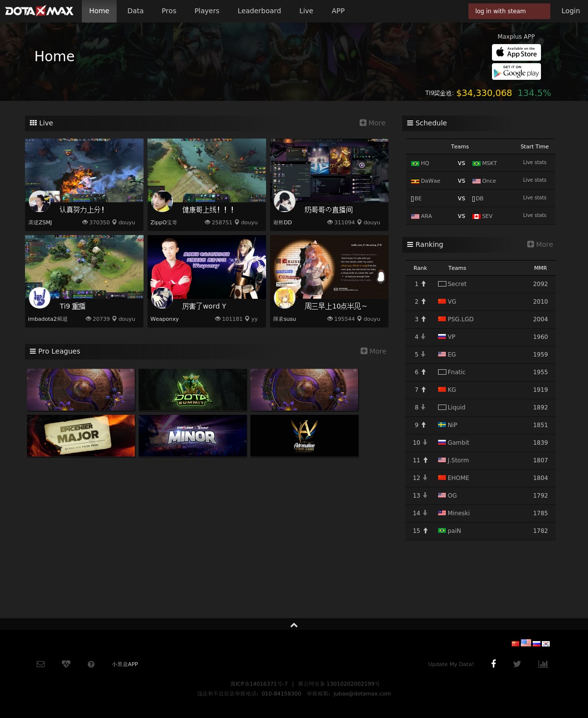
Task: Click log in with steam button
Action: [509, 11]
